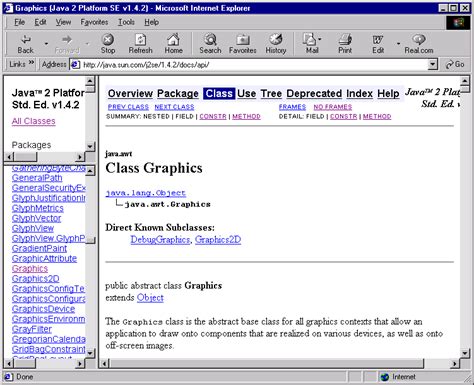
Task: Click the NO FRAMES link
Action: click(333, 107)
